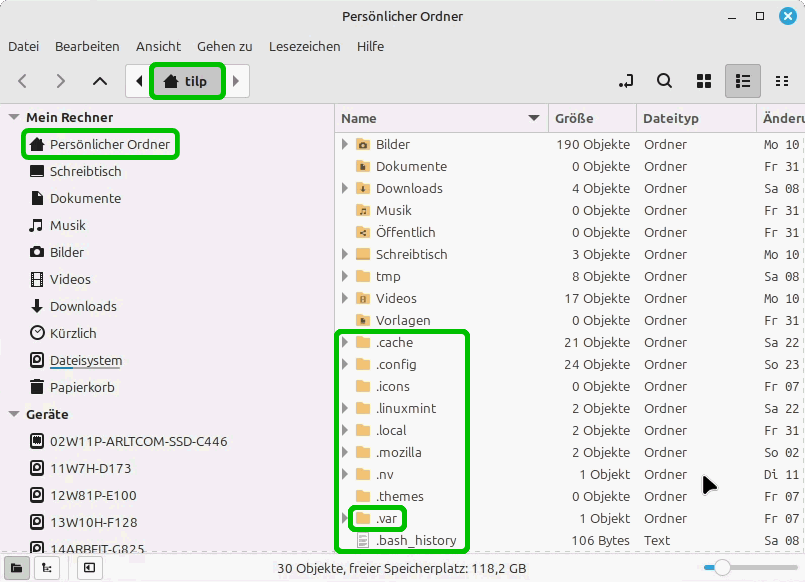Go back with the left arrow button
Image resolution: width=805 pixels, height=582 pixels.
tap(23, 81)
